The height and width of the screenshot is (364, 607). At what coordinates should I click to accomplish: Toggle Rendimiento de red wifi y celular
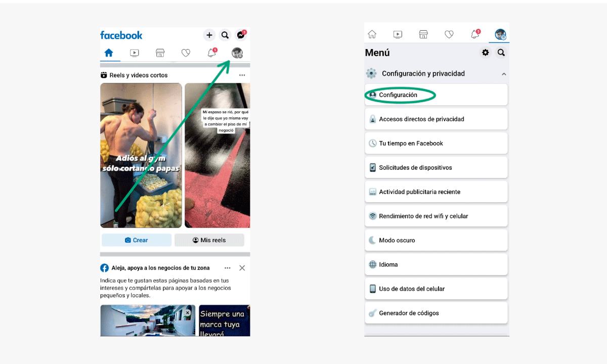click(x=436, y=216)
